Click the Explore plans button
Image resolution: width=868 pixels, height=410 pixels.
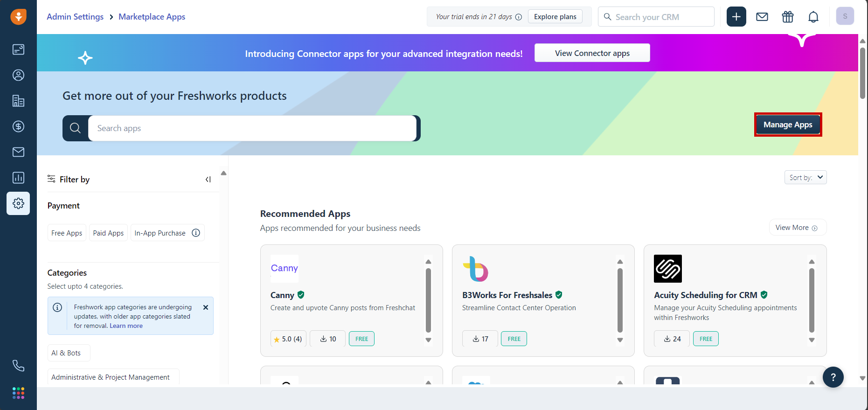pyautogui.click(x=555, y=17)
